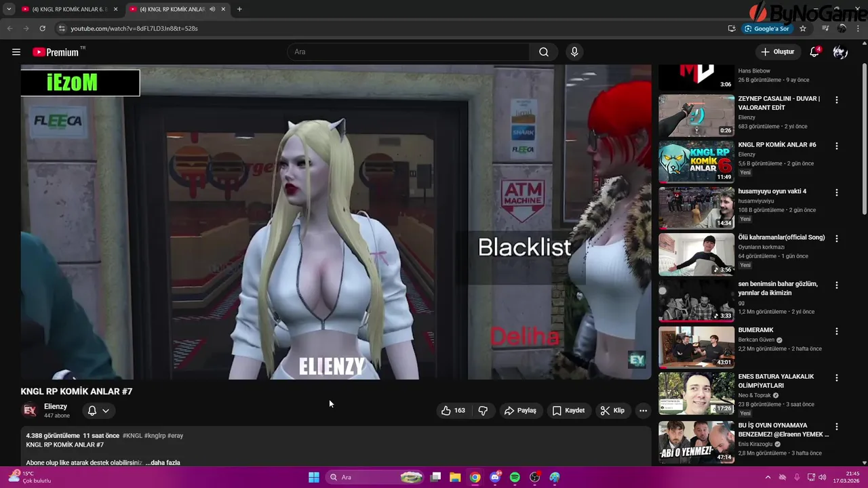Open File Explorer from the taskbar
Image resolution: width=868 pixels, height=488 pixels.
click(x=455, y=477)
